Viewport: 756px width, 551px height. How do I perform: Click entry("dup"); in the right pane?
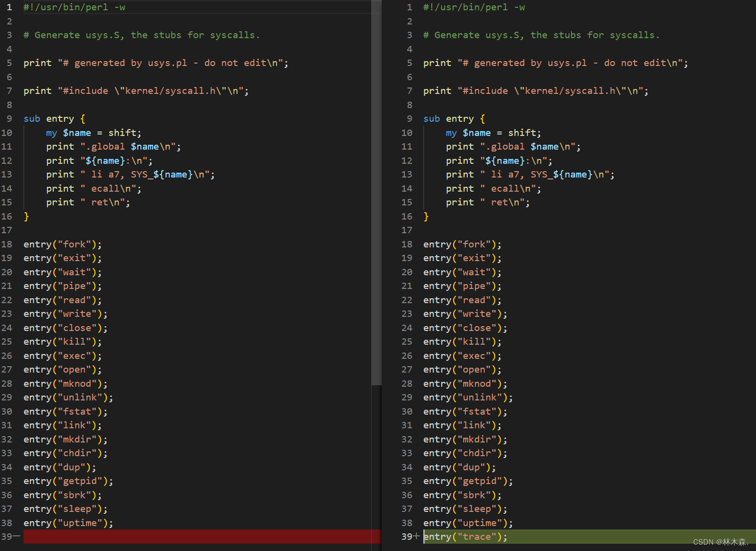pyautogui.click(x=459, y=467)
